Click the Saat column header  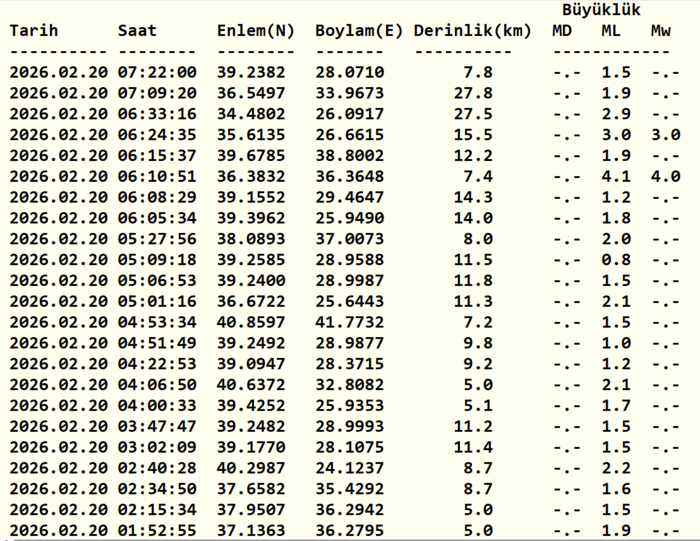[137, 30]
